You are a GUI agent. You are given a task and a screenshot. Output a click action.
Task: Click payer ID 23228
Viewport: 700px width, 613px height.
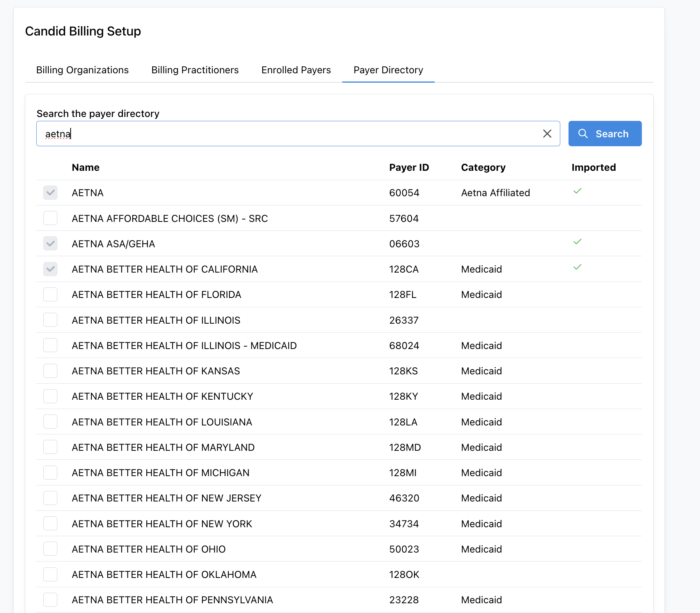(404, 600)
